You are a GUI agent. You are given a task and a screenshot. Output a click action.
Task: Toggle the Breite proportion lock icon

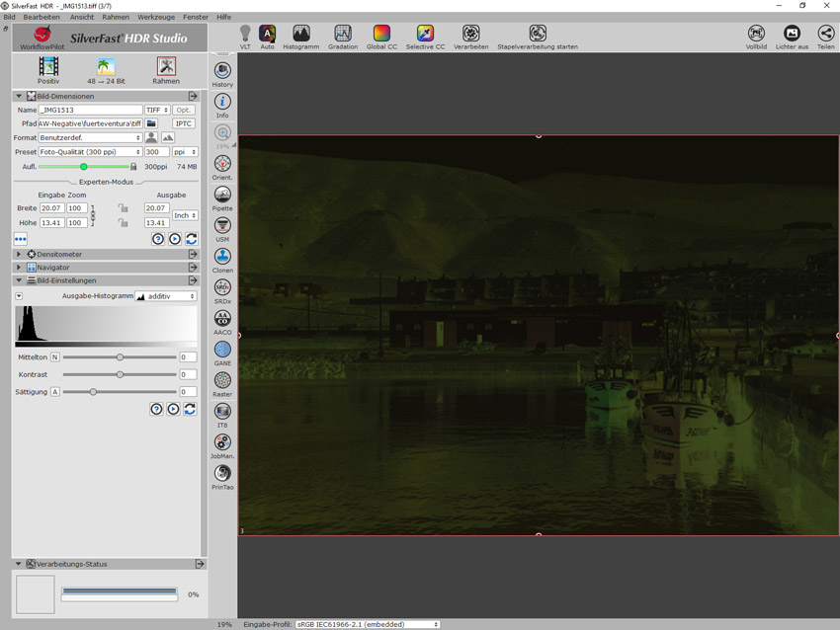pos(123,208)
